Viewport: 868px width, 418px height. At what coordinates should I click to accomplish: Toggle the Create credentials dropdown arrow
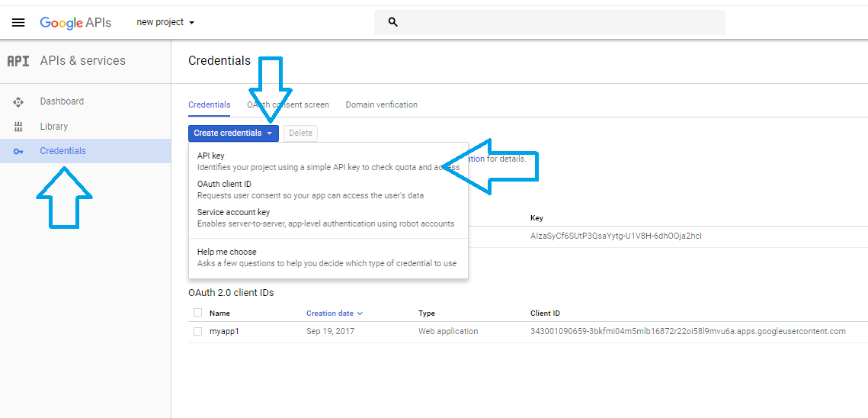pyautogui.click(x=269, y=133)
